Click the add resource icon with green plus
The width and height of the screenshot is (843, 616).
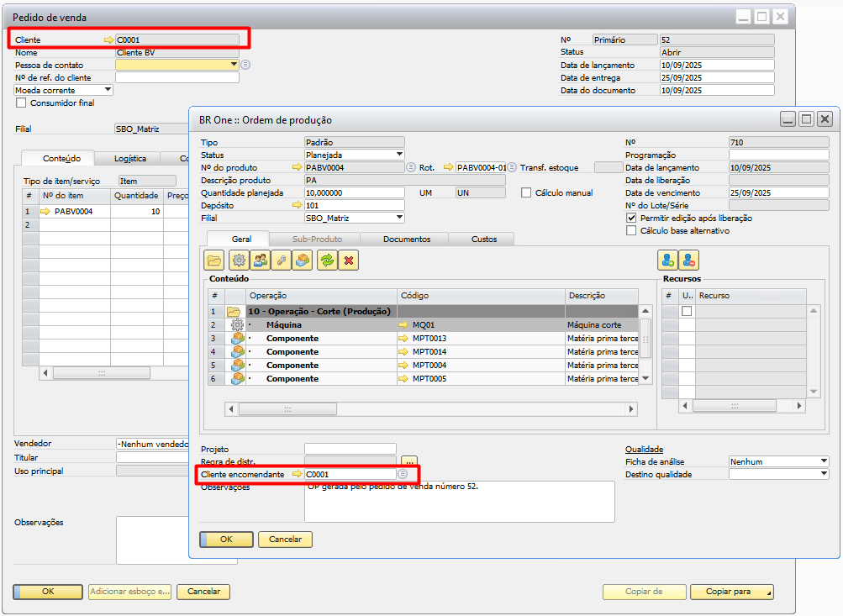tap(668, 261)
